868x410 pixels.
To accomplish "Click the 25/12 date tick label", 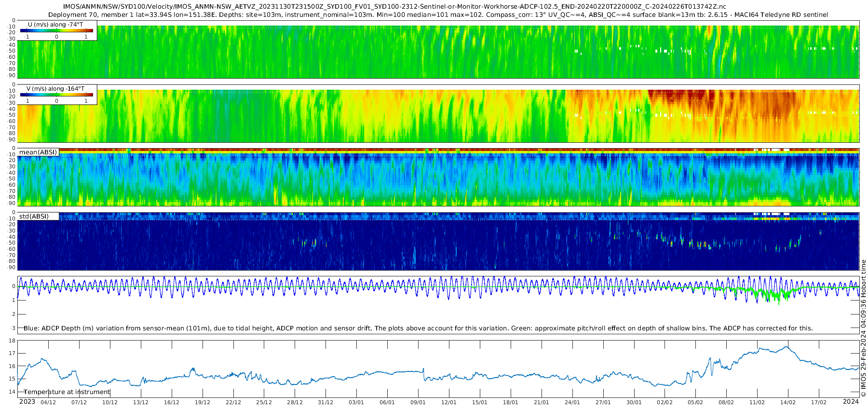I will click(x=264, y=402).
